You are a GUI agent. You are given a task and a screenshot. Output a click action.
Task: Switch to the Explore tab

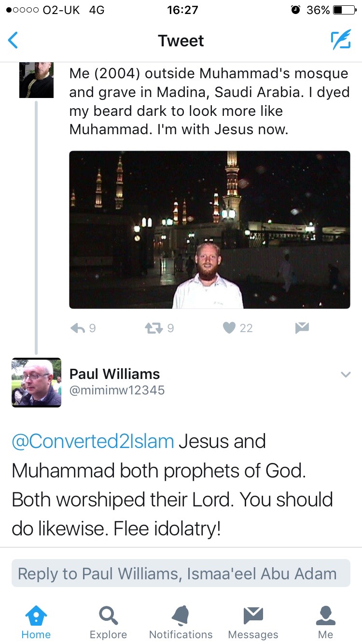[108, 623]
